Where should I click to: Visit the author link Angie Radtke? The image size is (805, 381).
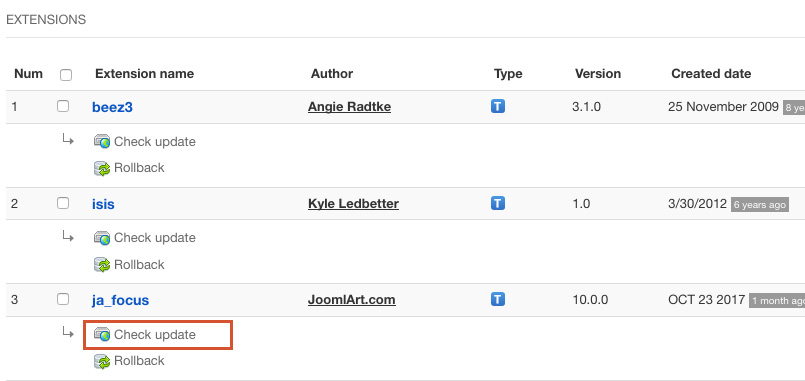point(349,107)
